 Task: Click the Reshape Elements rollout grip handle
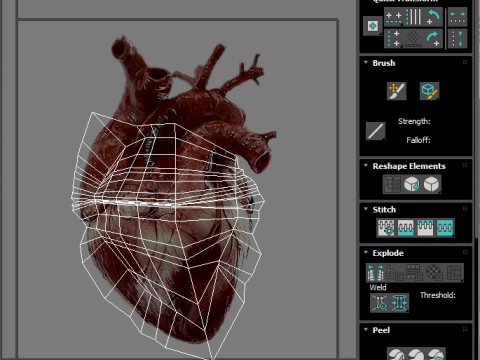(x=465, y=165)
